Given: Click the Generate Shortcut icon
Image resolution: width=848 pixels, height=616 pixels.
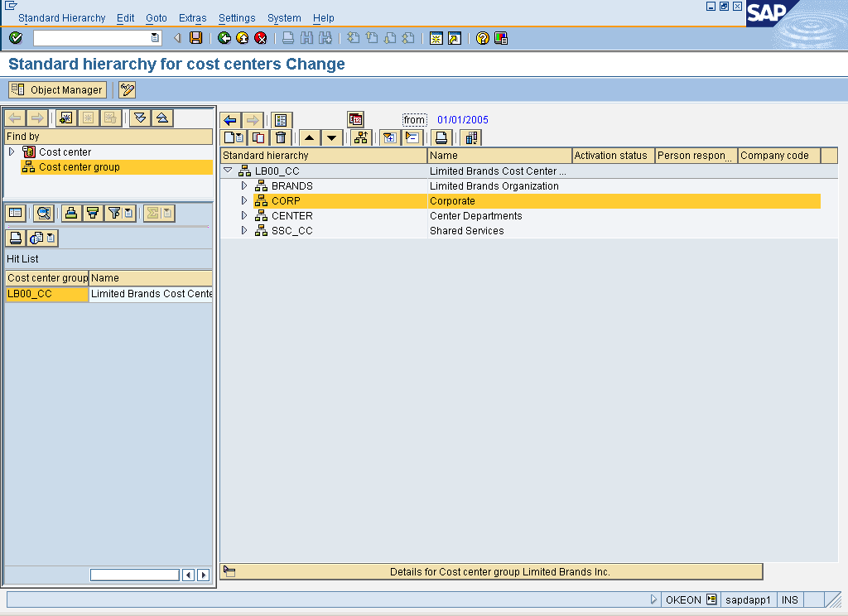Looking at the screenshot, I should click(455, 38).
